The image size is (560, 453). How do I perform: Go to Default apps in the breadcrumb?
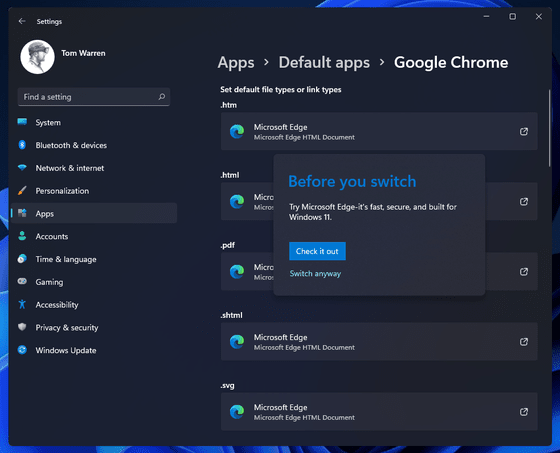point(324,63)
